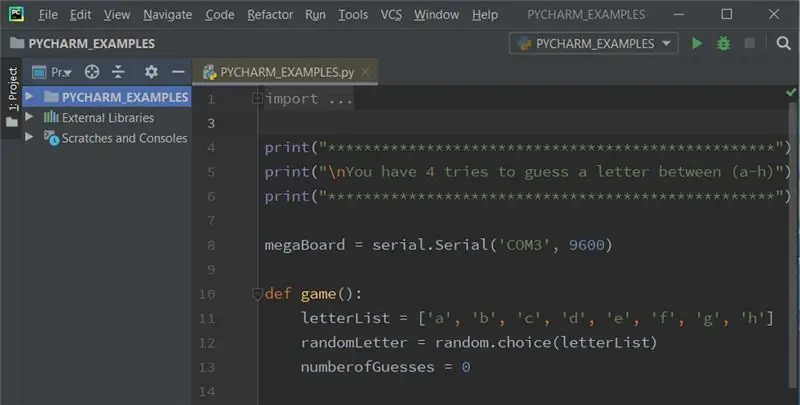Open the File menu
The image size is (800, 405).
click(x=48, y=15)
